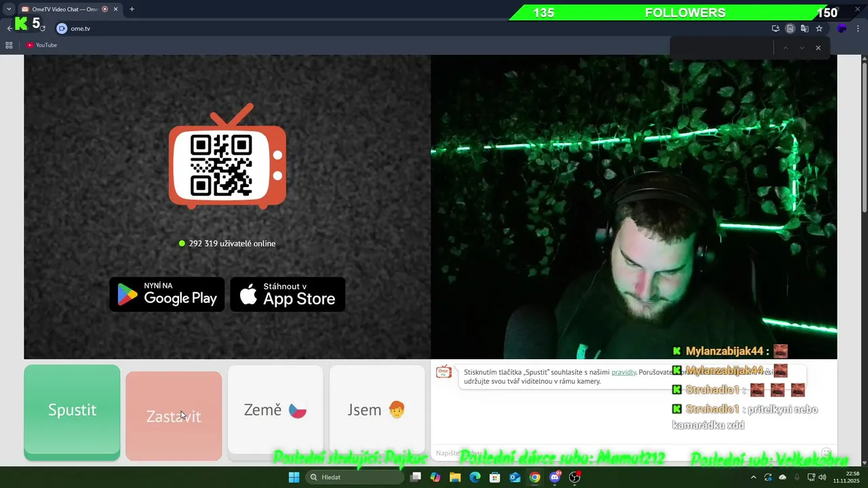
Task: Open a new browser tab
Action: pos(132,9)
